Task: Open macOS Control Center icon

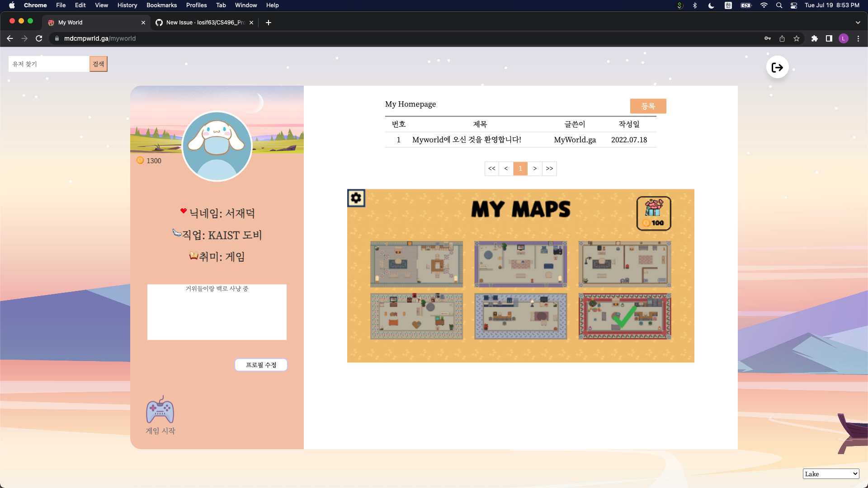Action: (x=794, y=5)
